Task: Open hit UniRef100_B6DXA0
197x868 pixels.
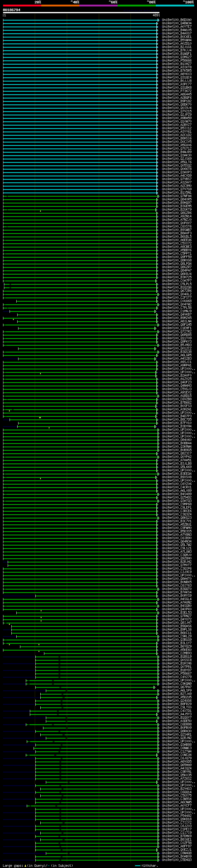Action: pos(177,20)
